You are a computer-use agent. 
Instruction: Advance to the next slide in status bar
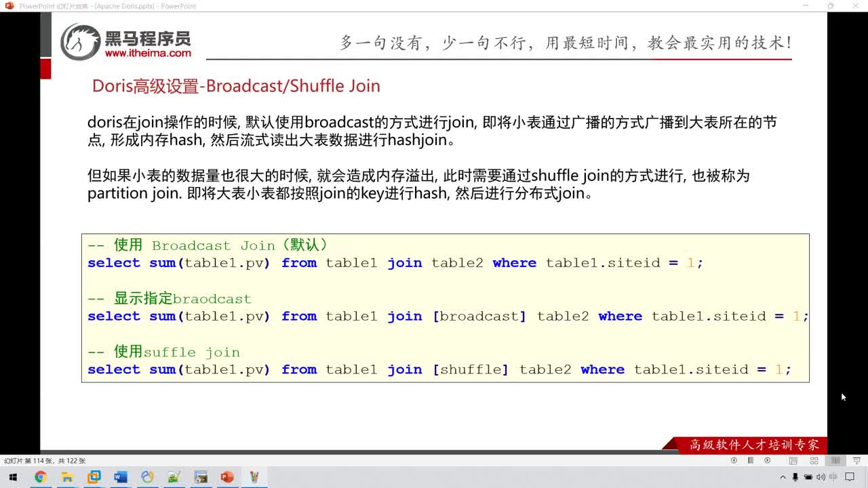coord(768,460)
